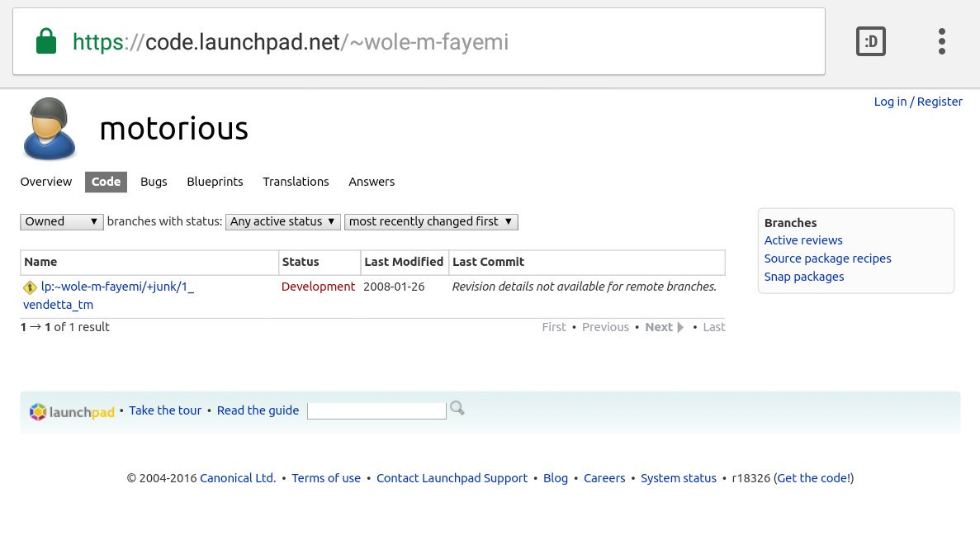Open the most recently changed first dropdown
Image resolution: width=980 pixels, height=550 pixels.
coord(431,222)
